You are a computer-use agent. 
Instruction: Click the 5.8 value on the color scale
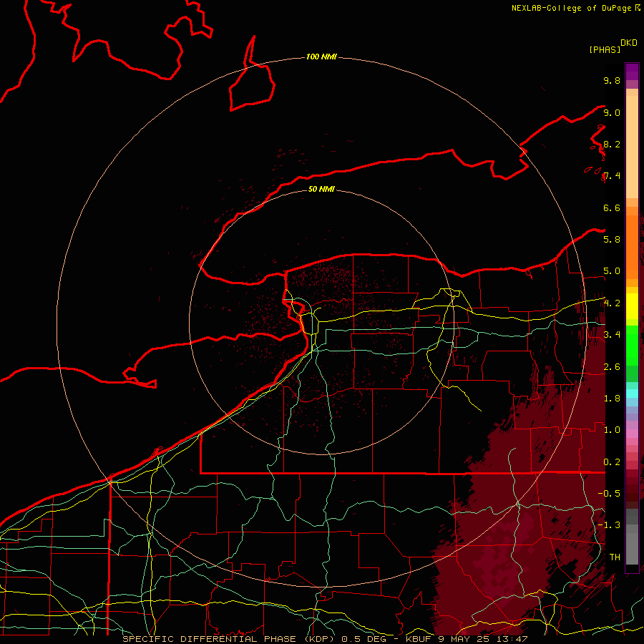point(612,239)
